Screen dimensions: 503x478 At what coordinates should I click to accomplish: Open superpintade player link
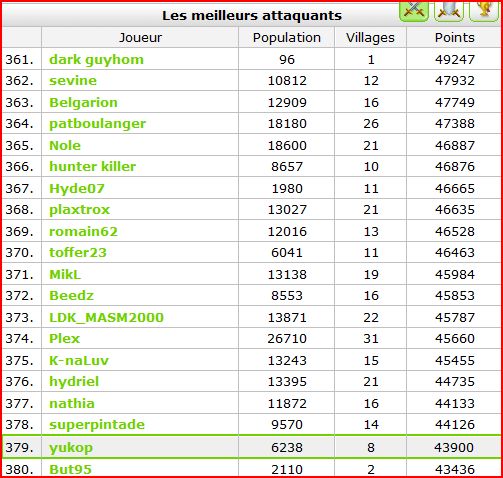point(97,425)
